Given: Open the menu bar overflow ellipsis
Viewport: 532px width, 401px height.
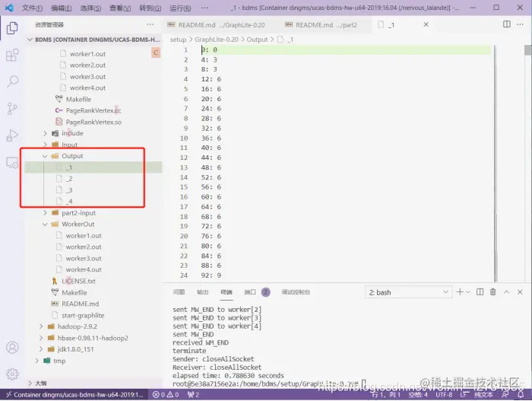Looking at the screenshot, I should click(204, 8).
